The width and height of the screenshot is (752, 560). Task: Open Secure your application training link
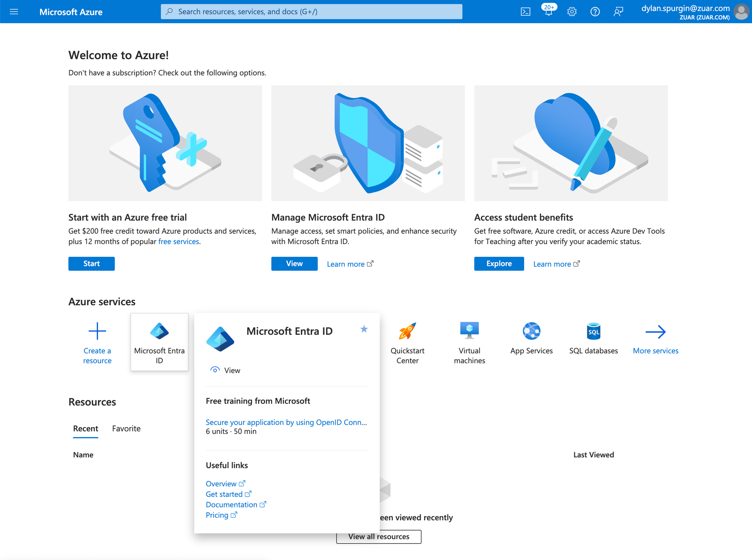(x=286, y=422)
